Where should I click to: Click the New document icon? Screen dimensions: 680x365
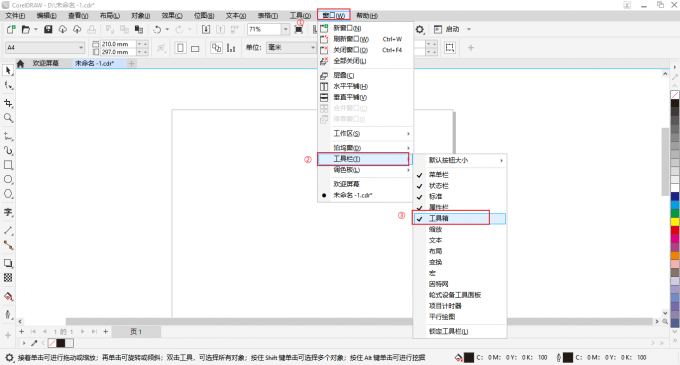[x=11, y=29]
